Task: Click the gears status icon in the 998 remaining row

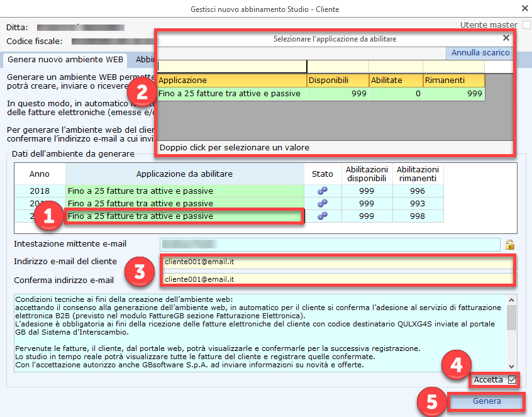Action: pyautogui.click(x=323, y=216)
